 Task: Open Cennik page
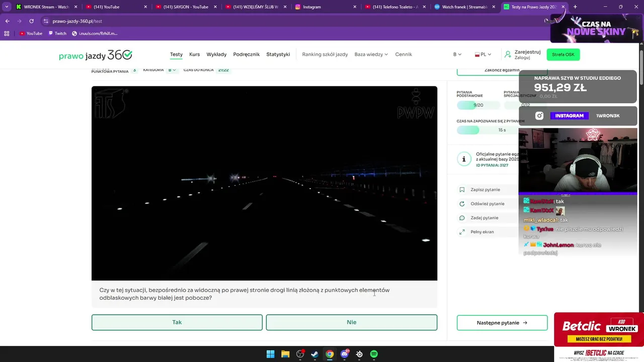click(x=404, y=54)
